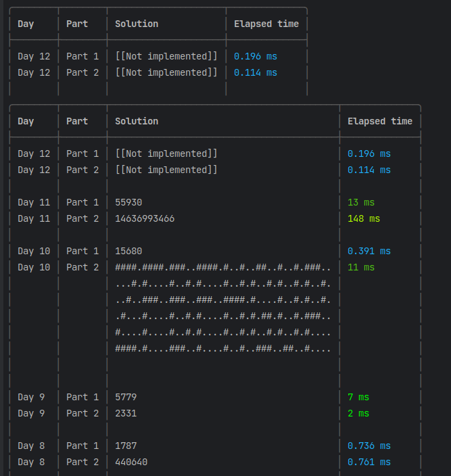Select the ASCII art line starting ..#..###..###

click(223, 300)
